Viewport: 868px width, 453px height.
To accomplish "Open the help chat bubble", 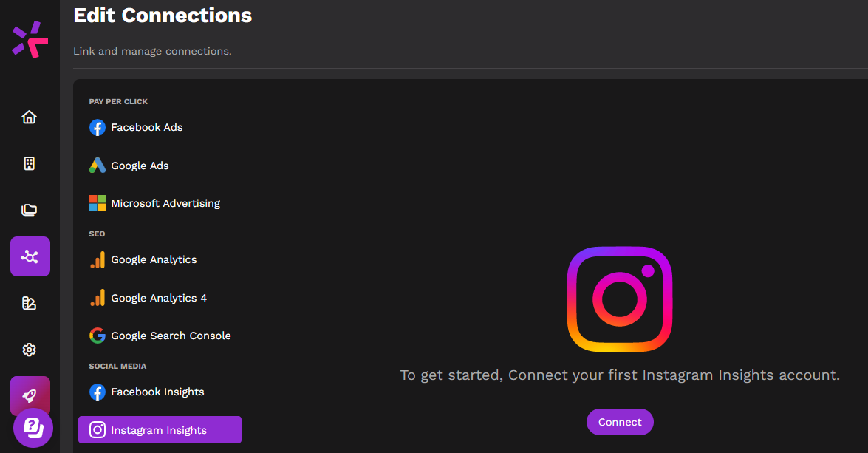I will tap(33, 428).
